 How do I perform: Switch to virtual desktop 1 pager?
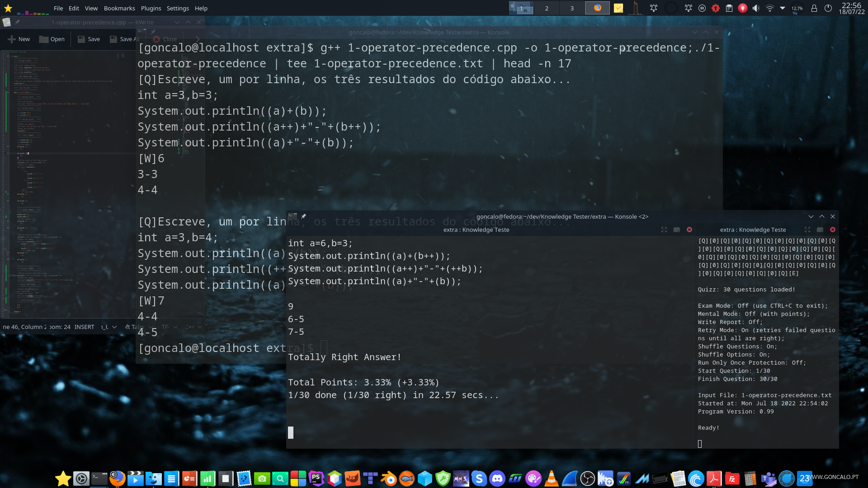click(x=521, y=8)
